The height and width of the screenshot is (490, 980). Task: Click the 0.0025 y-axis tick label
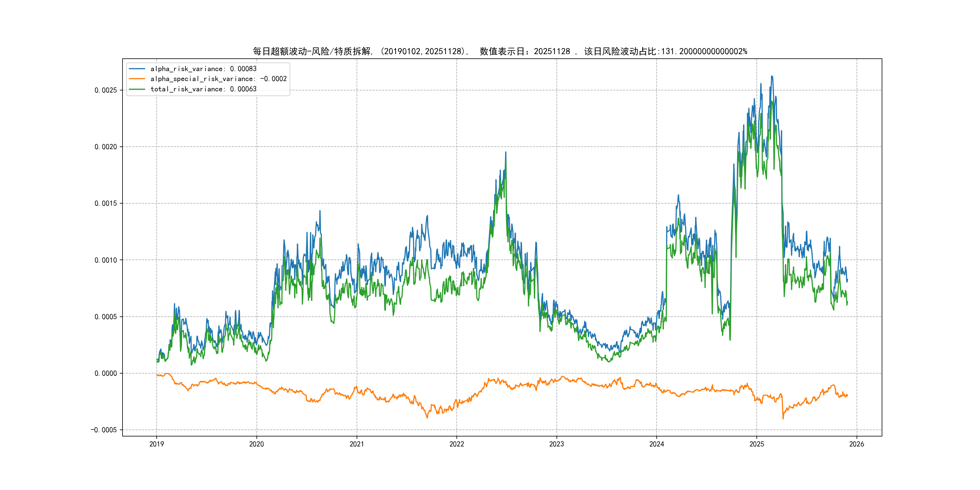(106, 90)
